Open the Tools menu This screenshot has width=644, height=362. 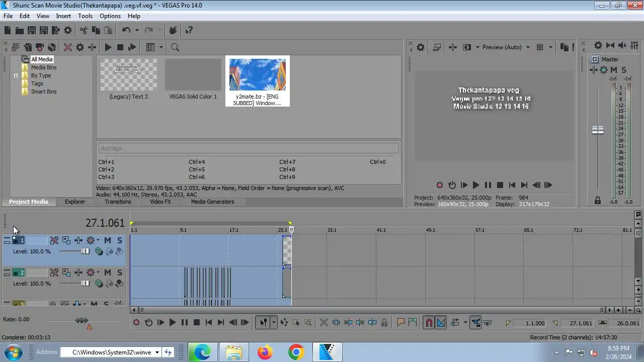tap(85, 16)
